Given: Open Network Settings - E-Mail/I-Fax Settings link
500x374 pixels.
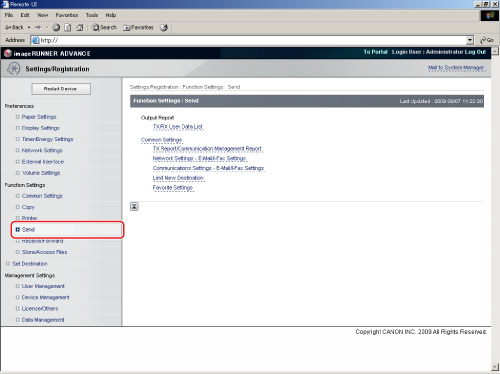Looking at the screenshot, I should point(199,159).
